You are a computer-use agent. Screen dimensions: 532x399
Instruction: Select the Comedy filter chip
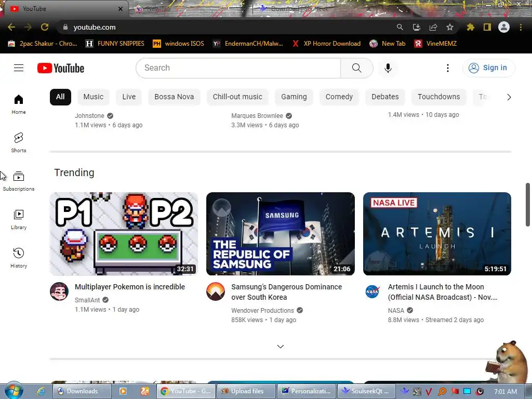tap(339, 97)
